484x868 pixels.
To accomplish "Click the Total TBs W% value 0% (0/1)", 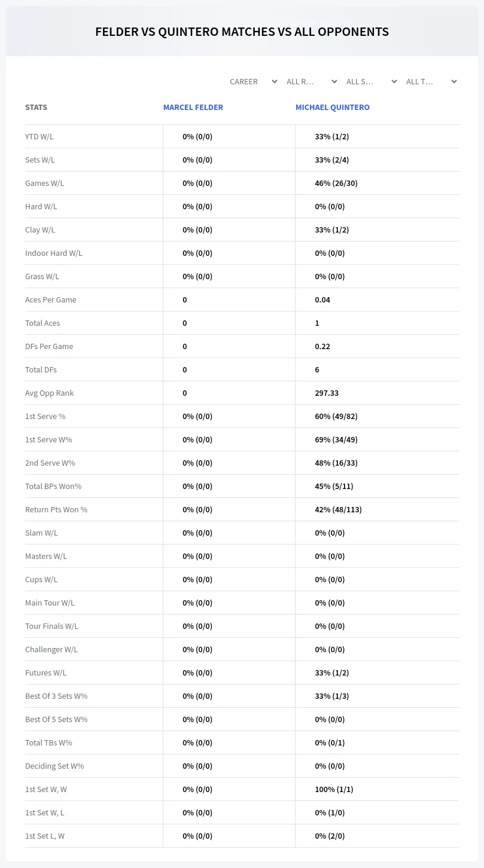I will [330, 742].
